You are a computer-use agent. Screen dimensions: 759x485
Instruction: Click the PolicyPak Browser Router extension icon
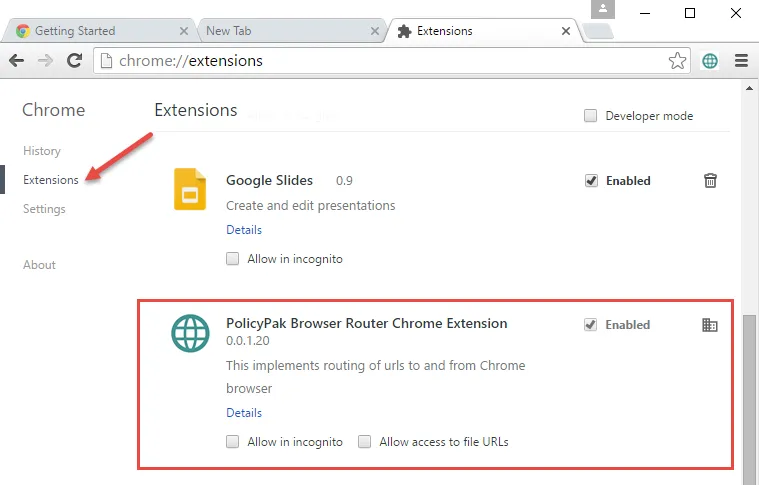point(190,333)
